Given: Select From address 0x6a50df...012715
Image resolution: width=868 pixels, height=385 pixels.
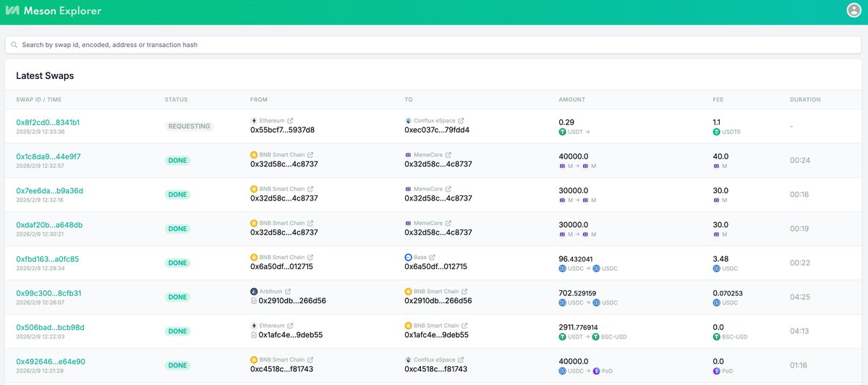Looking at the screenshot, I should (x=281, y=266).
